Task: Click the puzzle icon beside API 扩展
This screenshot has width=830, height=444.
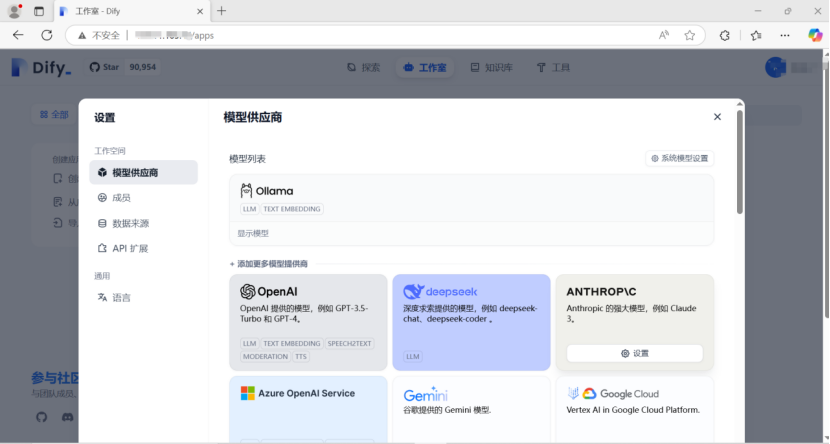Action: tap(102, 248)
